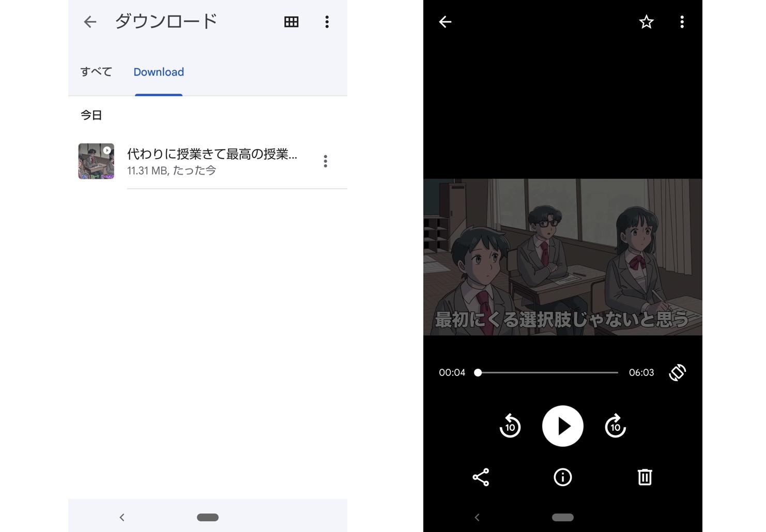Open video thumbnail of 代わりに授業きて file
This screenshot has width=766, height=532.
point(96,161)
